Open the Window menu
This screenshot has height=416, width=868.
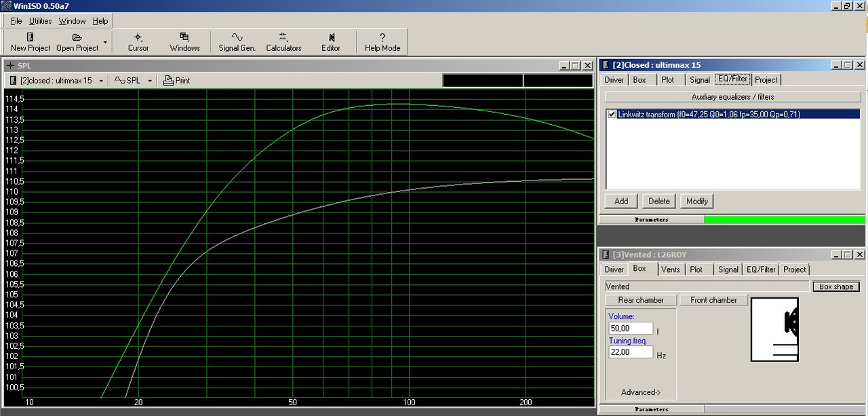[x=72, y=21]
